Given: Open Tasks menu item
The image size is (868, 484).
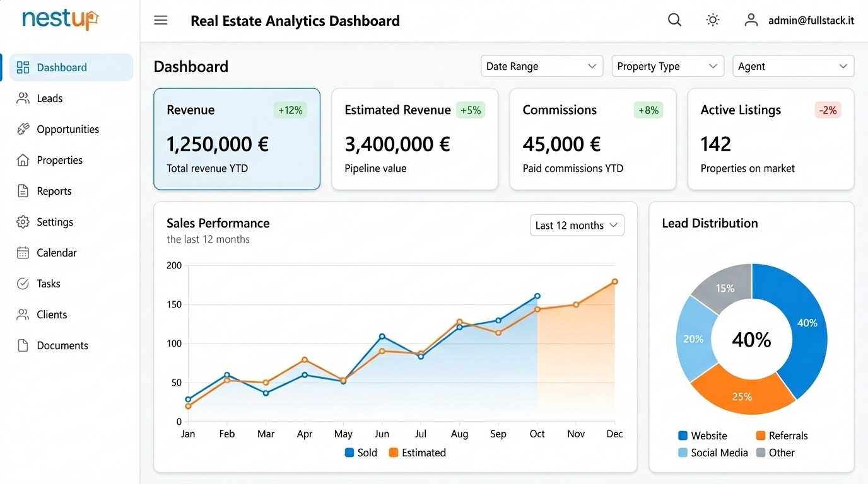Looking at the screenshot, I should point(71,284).
